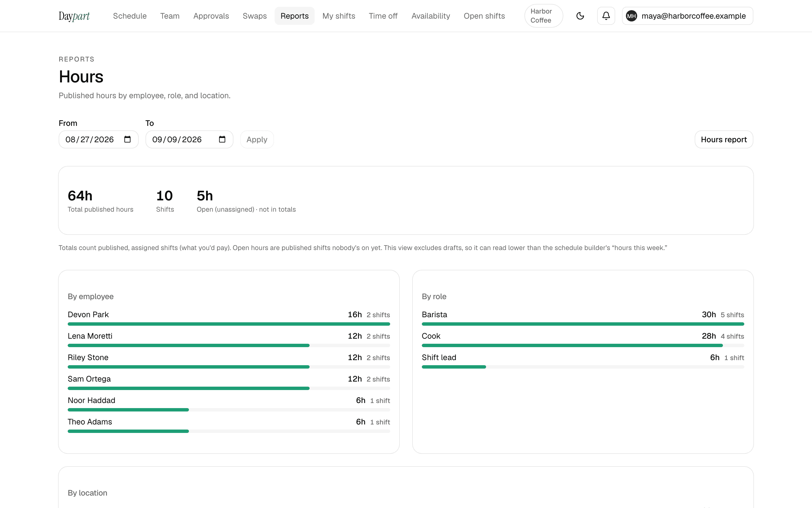Focus the To date field 09/09/2026

(189, 139)
